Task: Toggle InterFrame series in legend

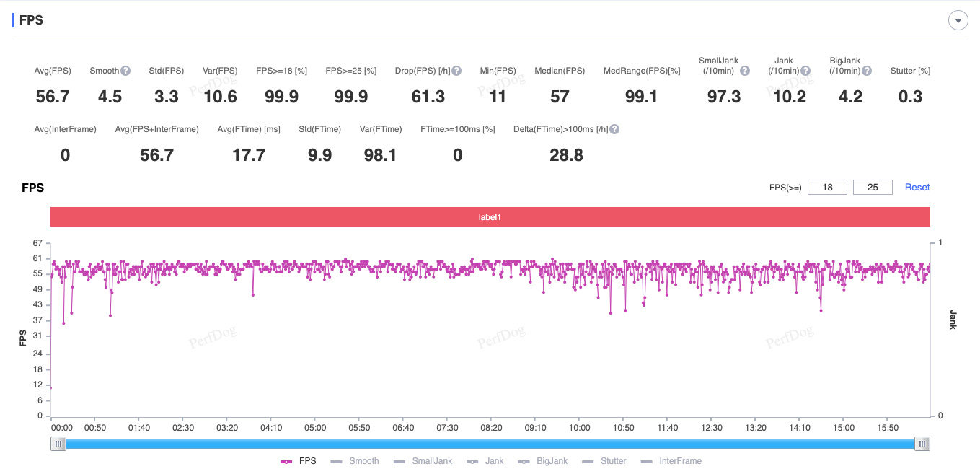Action: (x=671, y=461)
